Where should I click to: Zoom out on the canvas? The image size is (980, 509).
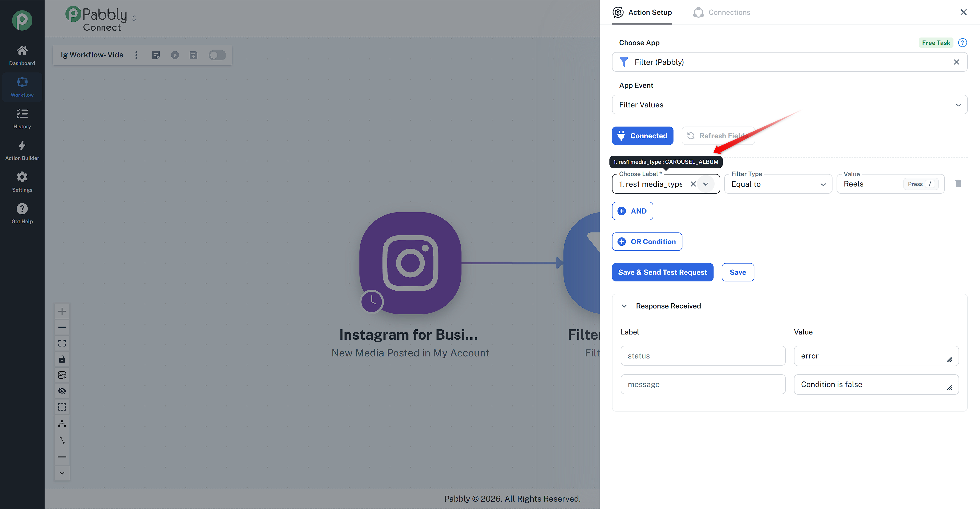click(62, 327)
